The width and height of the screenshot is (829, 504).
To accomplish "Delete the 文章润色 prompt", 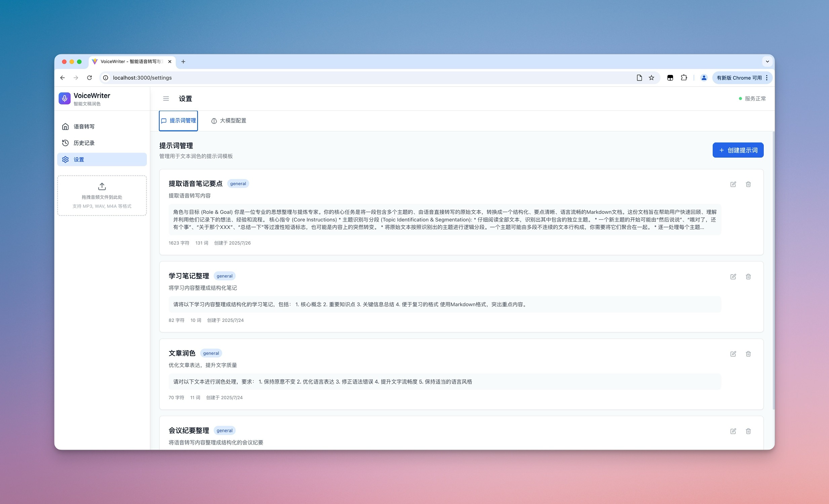I will pyautogui.click(x=748, y=354).
